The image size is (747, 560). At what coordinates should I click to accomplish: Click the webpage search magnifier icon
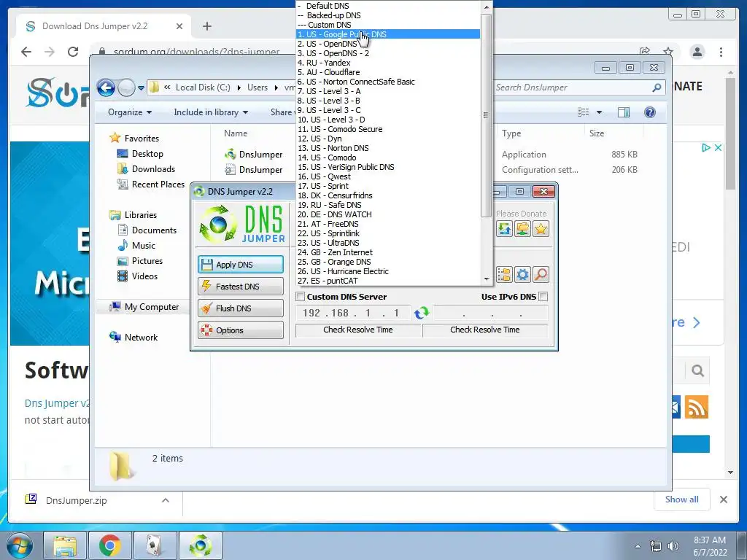697,370
